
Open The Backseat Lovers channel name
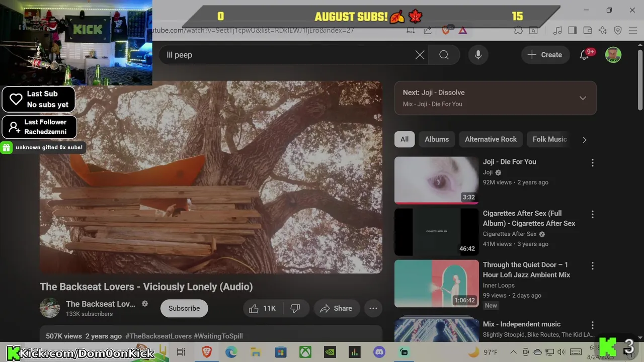click(x=101, y=304)
